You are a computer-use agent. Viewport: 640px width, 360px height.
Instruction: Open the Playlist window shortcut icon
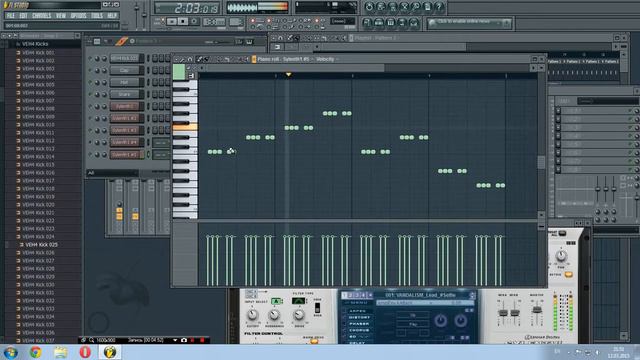point(367,22)
